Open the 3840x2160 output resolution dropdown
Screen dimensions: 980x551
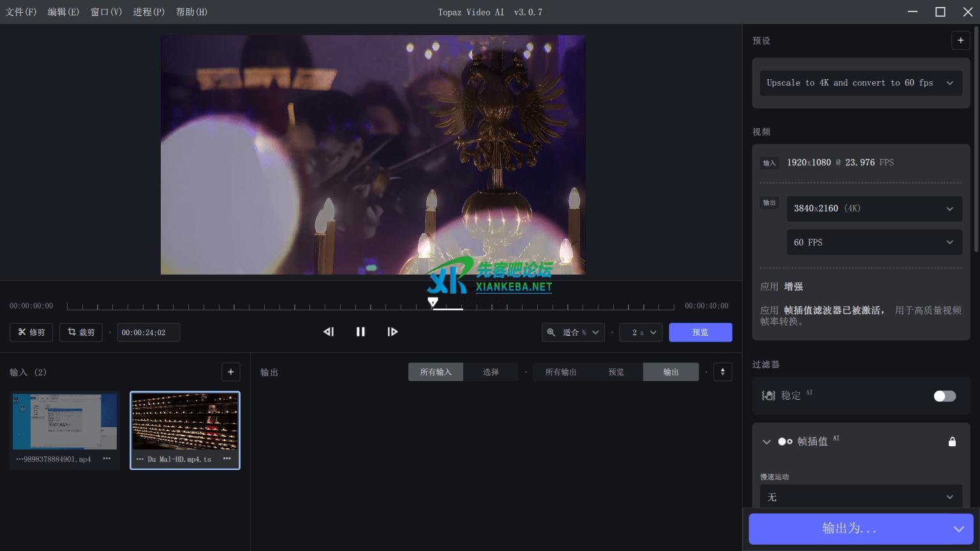click(873, 209)
